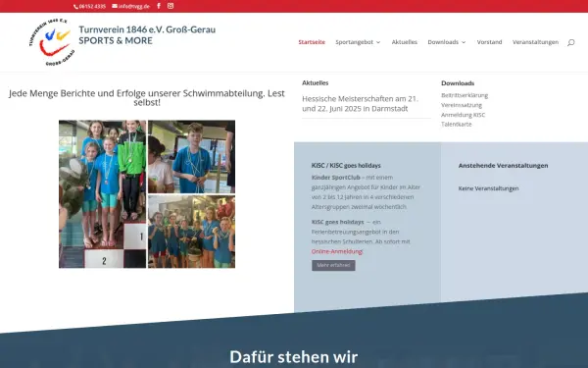Open the Vereinssatzung download link
Screen dimensions: 588x368
(x=462, y=105)
